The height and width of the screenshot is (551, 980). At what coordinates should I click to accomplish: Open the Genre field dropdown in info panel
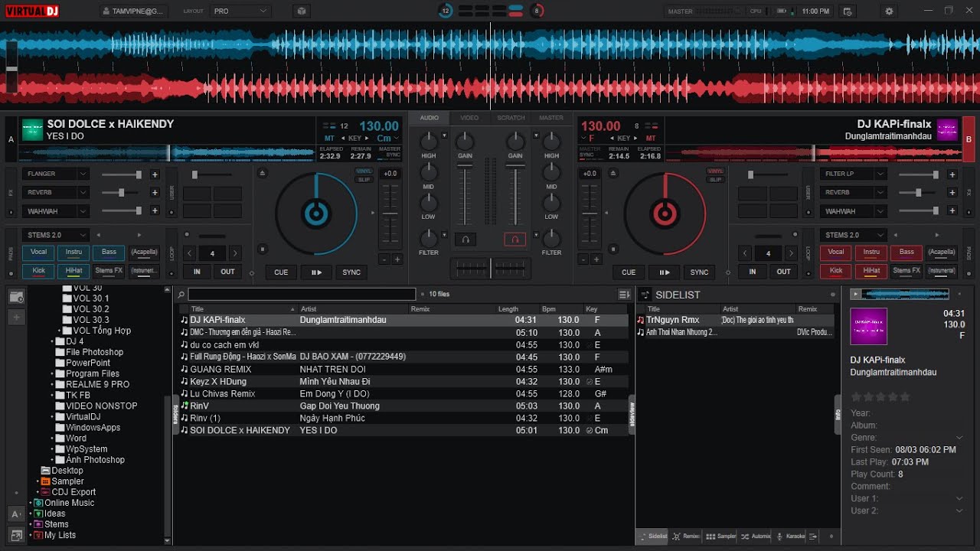(959, 438)
